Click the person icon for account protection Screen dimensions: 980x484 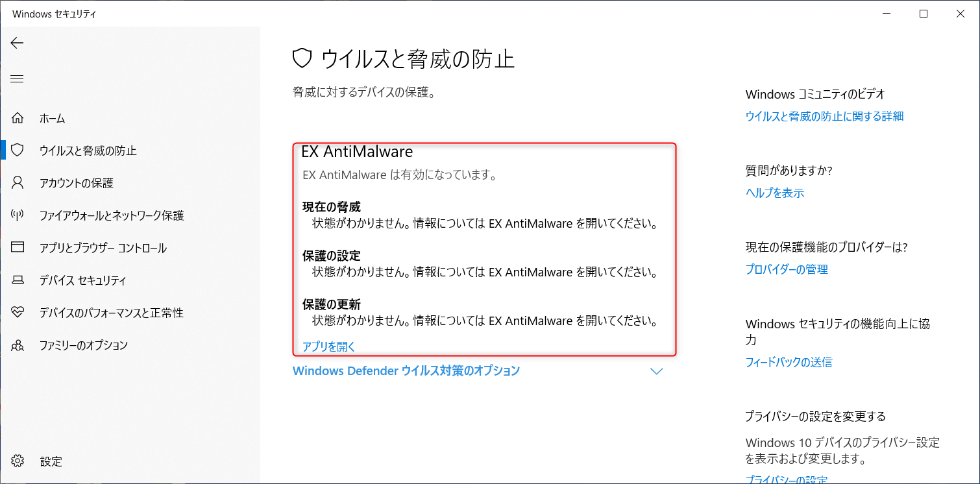[x=18, y=183]
